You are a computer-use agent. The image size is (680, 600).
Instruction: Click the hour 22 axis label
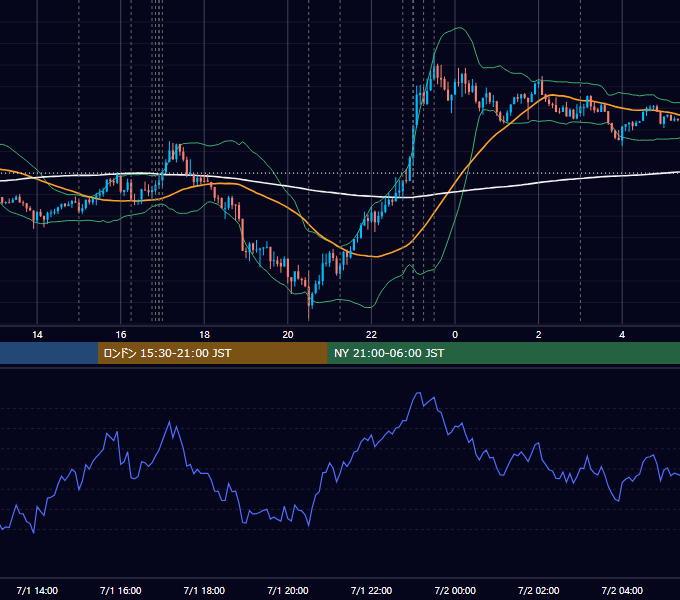371,335
